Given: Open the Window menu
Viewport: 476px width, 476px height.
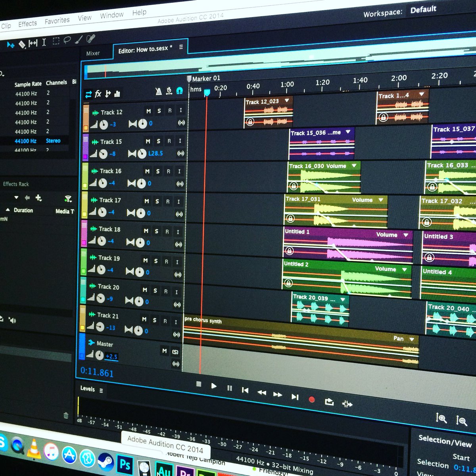Looking at the screenshot, I should pos(111,15).
